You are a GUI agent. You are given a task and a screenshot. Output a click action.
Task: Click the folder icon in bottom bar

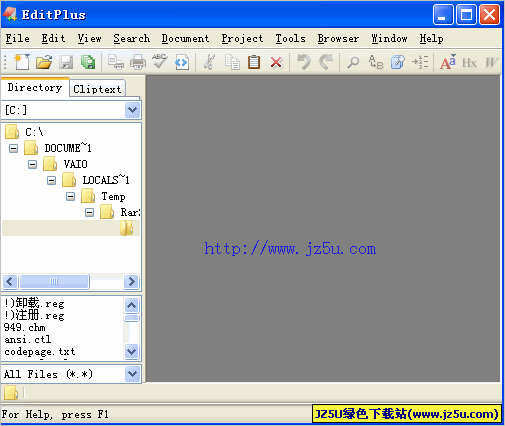pos(11,393)
